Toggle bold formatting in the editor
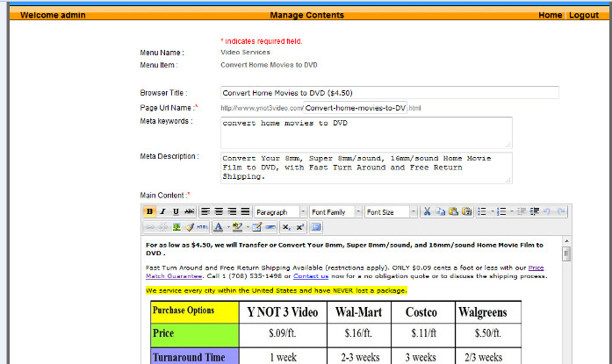Screen dimensions: 612x364 [x=150, y=211]
